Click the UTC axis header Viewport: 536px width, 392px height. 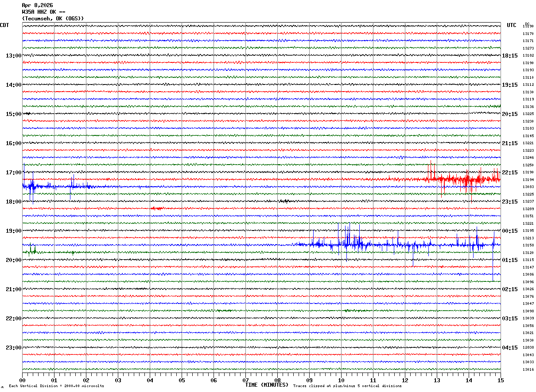pos(512,25)
